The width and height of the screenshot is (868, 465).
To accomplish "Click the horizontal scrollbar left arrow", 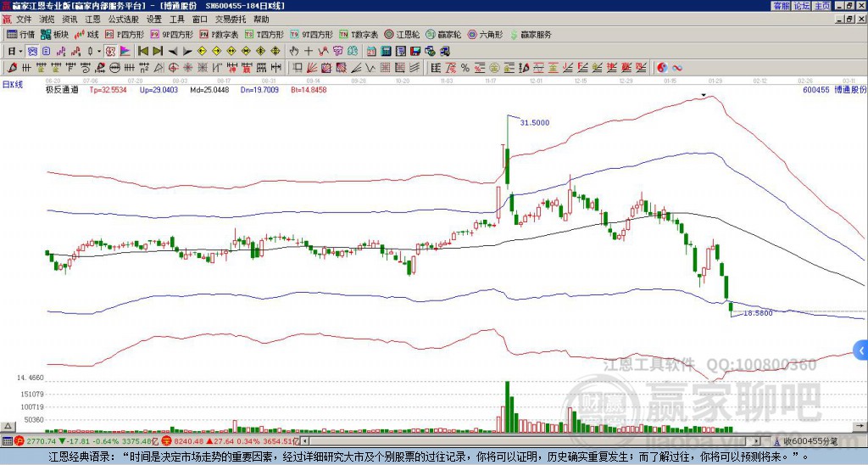I will [x=305, y=441].
